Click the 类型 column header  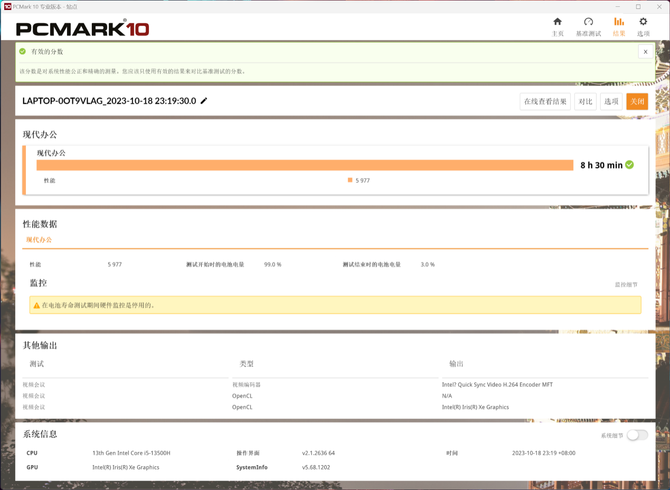click(x=247, y=364)
